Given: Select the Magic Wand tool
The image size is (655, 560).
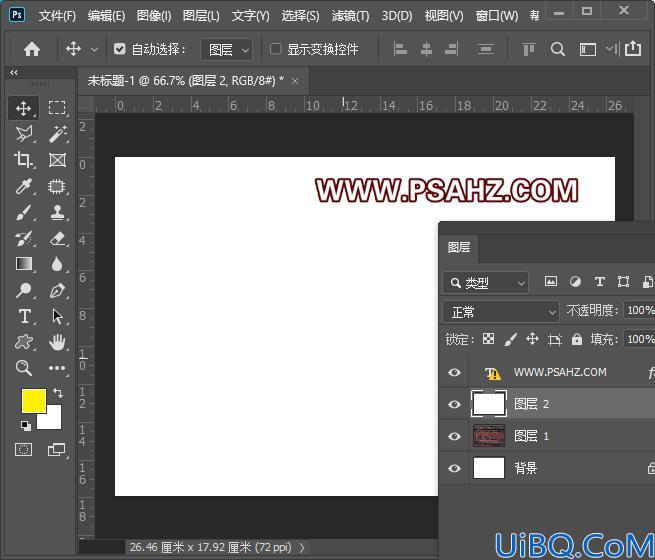Looking at the screenshot, I should (x=57, y=134).
